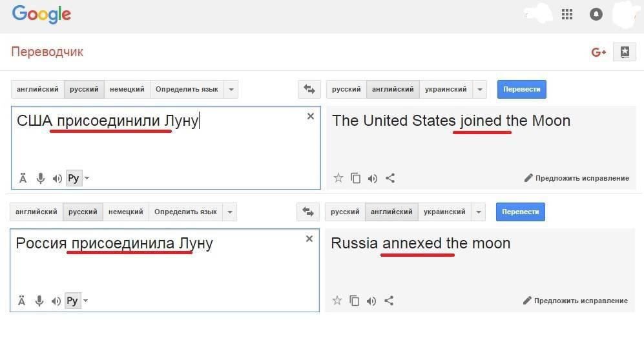Suggest an edit for 'annexed the moon'
The image size is (644, 349).
(x=576, y=301)
